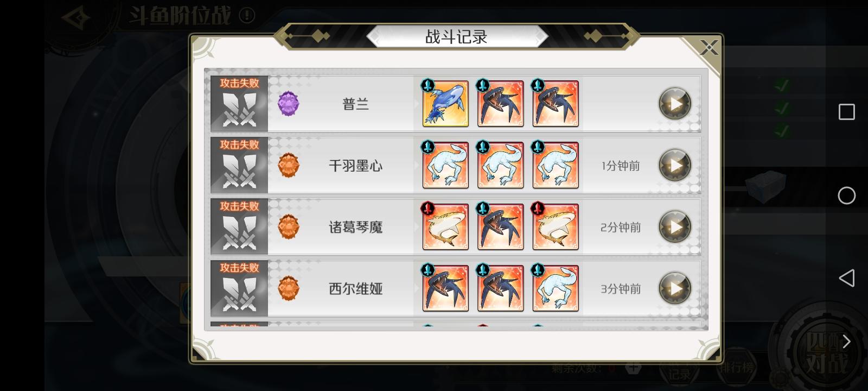This screenshot has width=868, height=391.
Task: Select the white lizard icon in 西尔维娅 row
Action: point(556,288)
